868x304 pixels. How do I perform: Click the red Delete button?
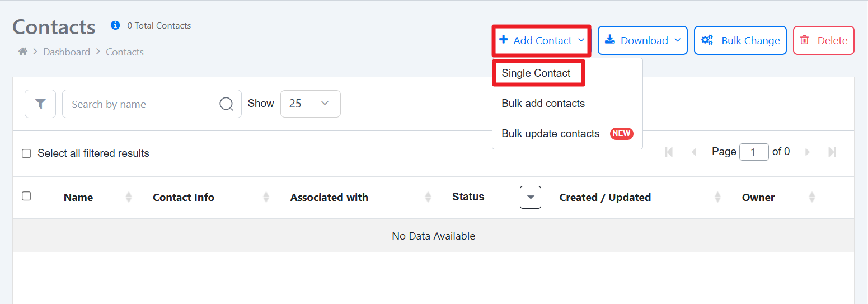coord(824,40)
